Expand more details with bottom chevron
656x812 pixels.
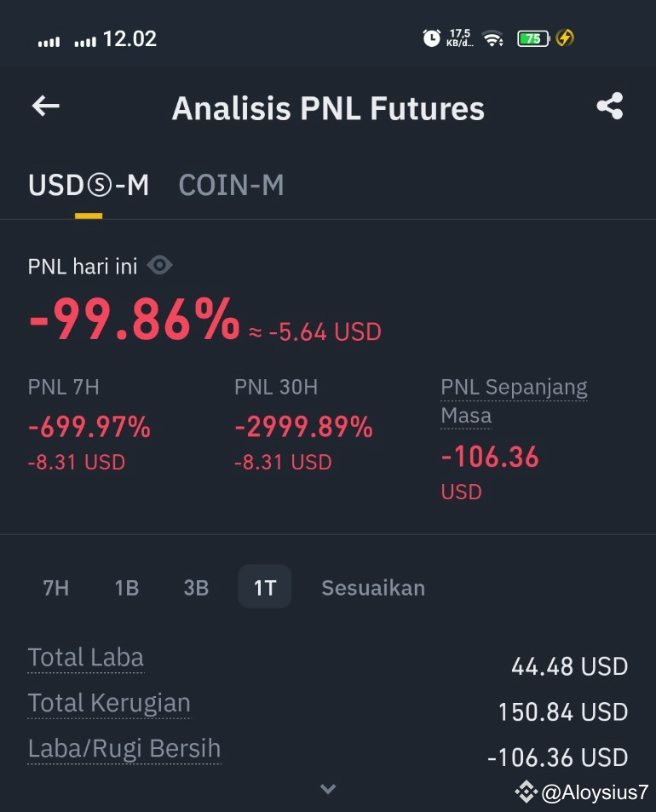tap(328, 789)
